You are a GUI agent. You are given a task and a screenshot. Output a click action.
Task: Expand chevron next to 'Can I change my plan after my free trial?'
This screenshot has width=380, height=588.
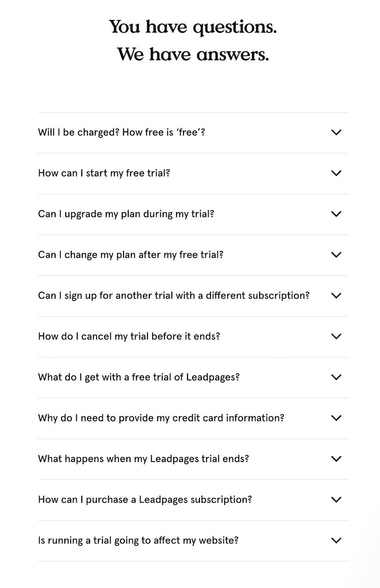(336, 255)
